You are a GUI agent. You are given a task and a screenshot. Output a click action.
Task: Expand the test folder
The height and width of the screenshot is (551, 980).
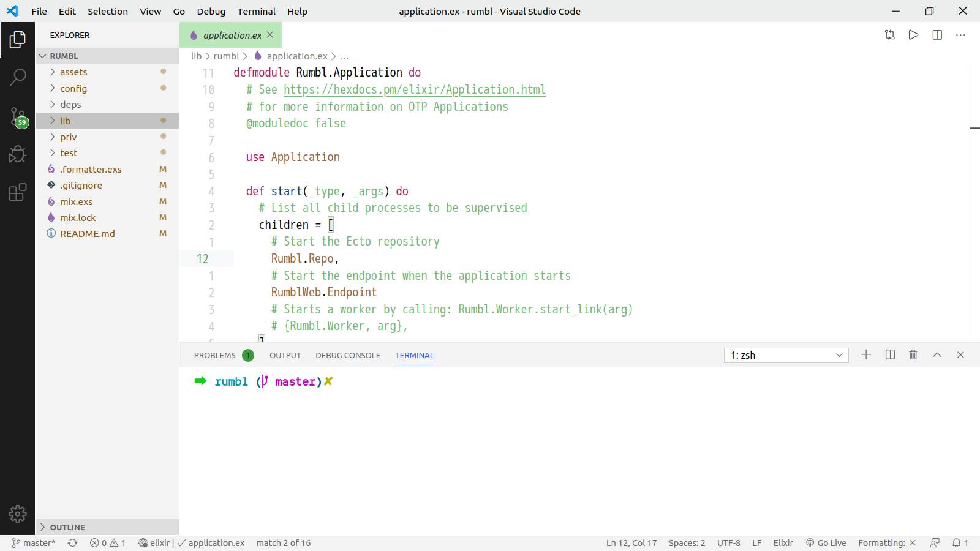click(107, 153)
